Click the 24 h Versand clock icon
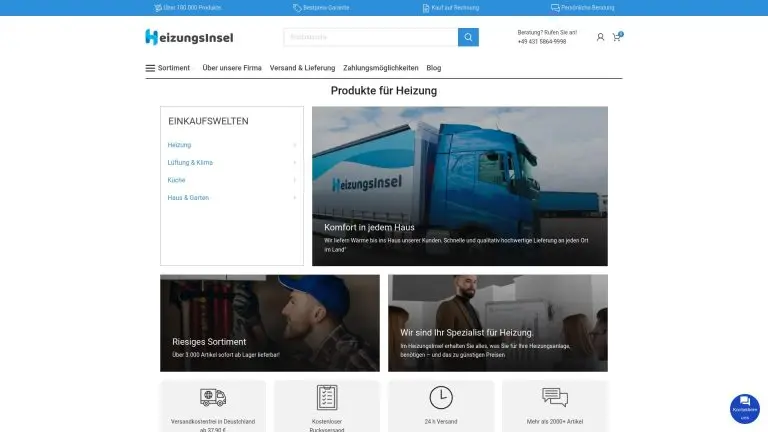 click(441, 397)
